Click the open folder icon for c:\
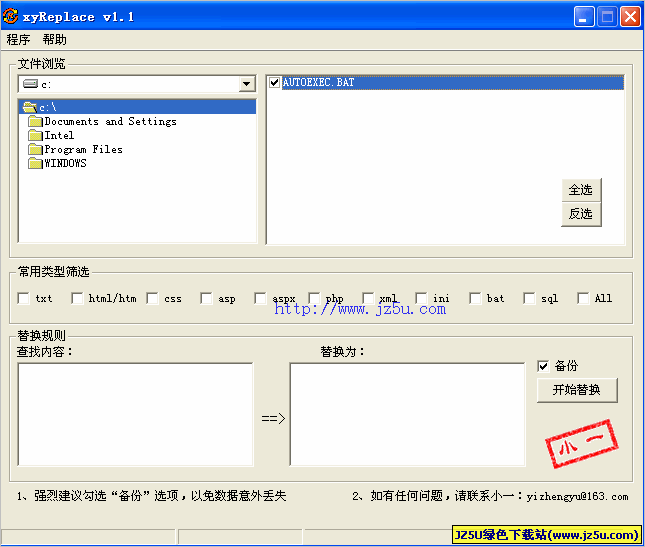 point(30,107)
